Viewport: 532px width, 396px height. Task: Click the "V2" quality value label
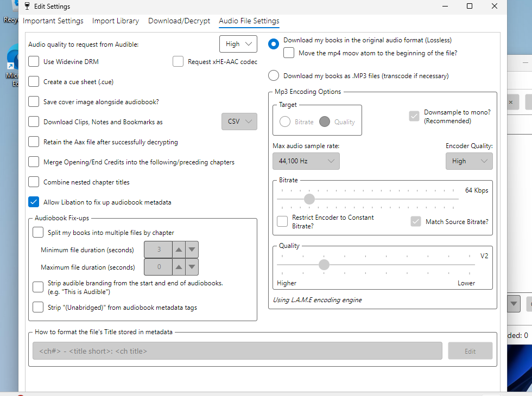[484, 256]
